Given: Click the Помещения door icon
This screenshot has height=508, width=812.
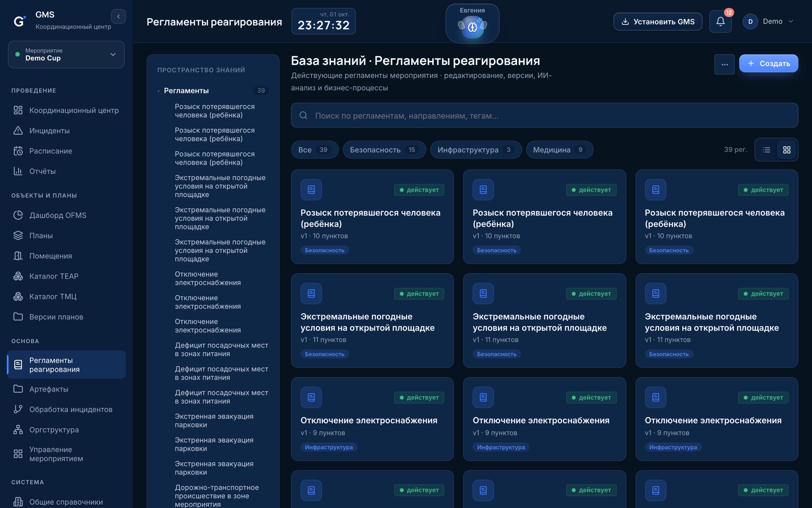Looking at the screenshot, I should click(x=18, y=256).
